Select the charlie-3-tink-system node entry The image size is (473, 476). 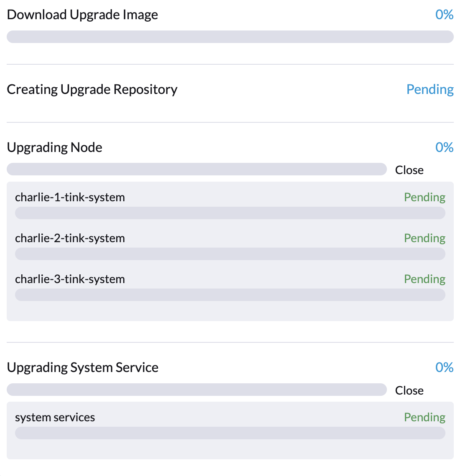[70, 279]
